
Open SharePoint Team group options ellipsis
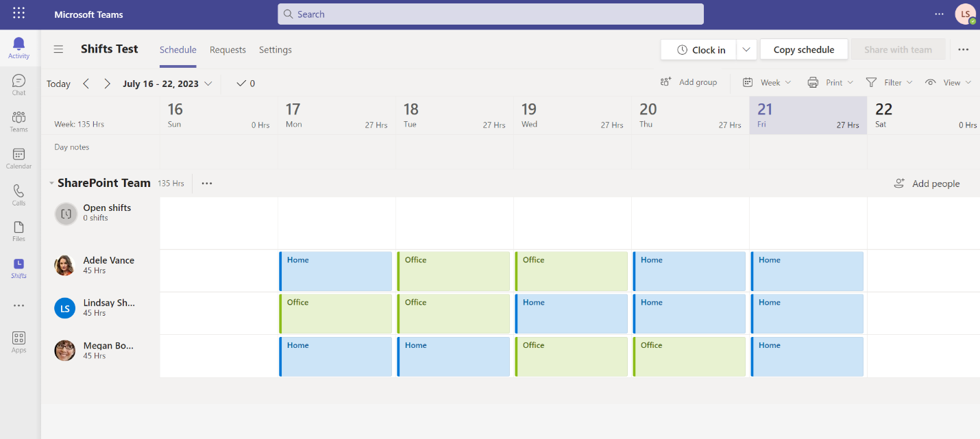pyautogui.click(x=207, y=184)
